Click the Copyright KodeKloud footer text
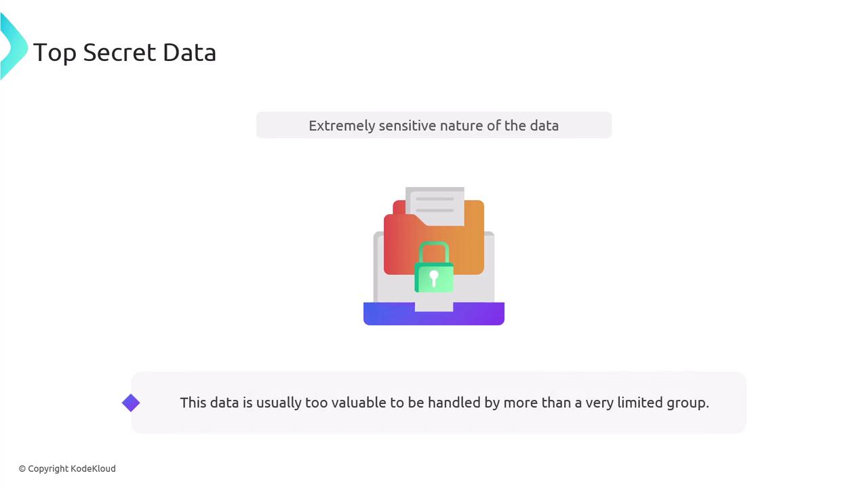 pos(67,468)
